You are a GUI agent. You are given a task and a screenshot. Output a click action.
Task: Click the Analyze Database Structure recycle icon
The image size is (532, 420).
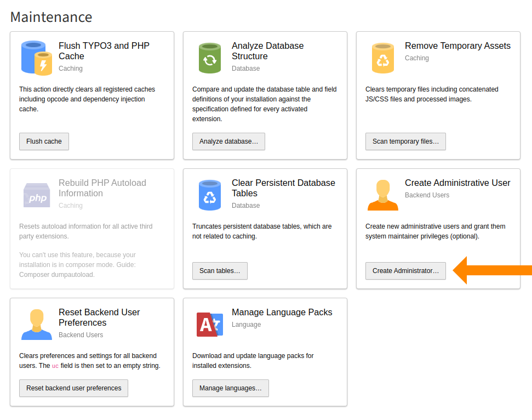pyautogui.click(x=209, y=57)
